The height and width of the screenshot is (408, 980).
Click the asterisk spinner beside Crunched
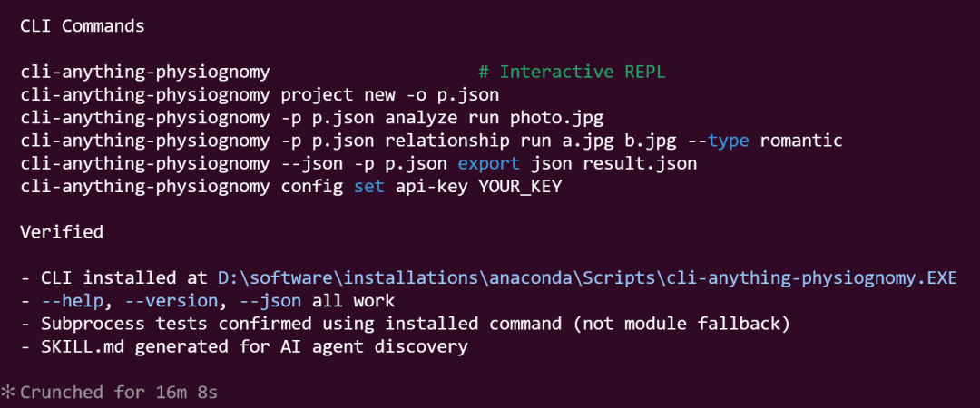8,393
